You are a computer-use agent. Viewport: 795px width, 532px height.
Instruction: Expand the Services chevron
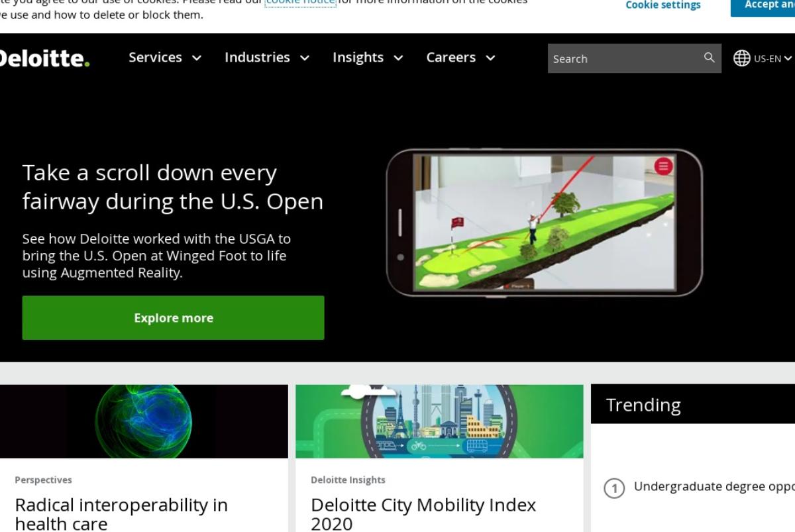197,58
